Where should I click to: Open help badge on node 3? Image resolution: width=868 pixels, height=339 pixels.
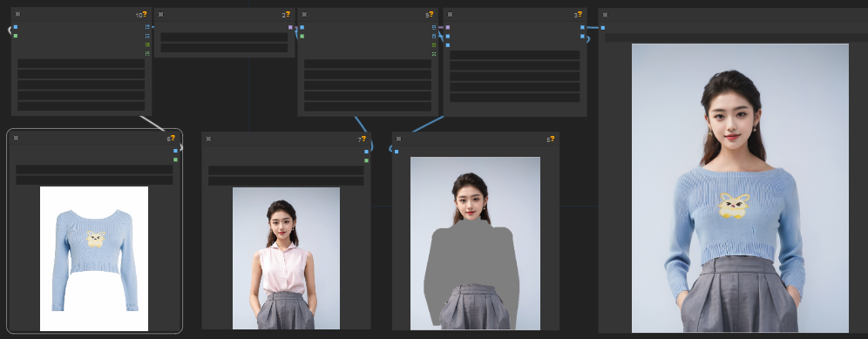coord(580,14)
